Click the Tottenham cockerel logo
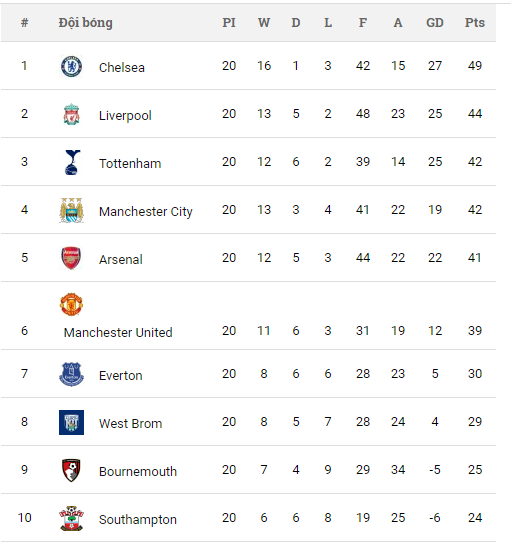 coord(72,162)
